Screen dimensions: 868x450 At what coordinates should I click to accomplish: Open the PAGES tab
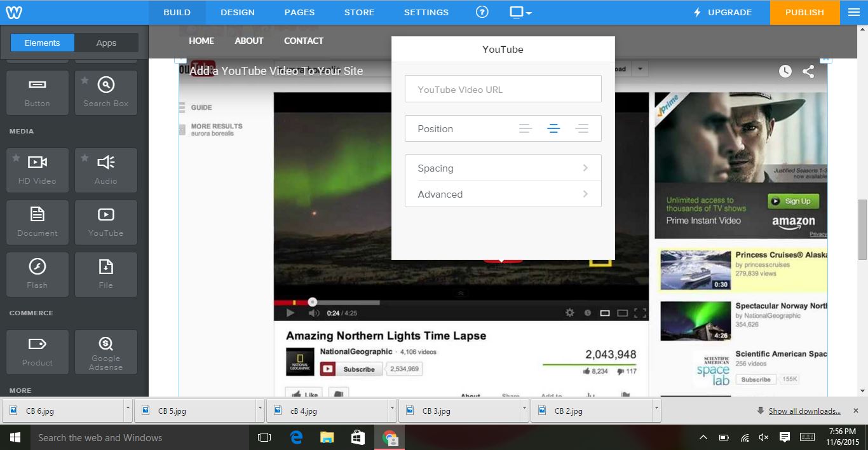(299, 12)
